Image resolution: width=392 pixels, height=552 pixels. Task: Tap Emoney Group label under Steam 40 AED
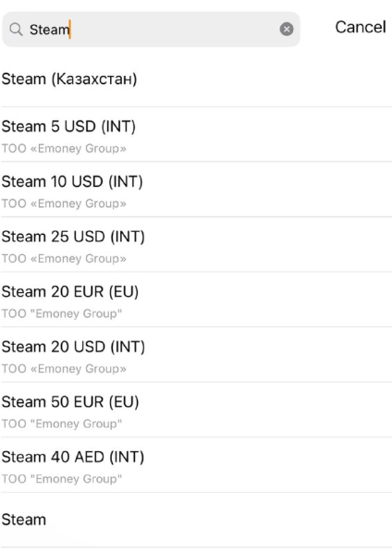coord(62,479)
